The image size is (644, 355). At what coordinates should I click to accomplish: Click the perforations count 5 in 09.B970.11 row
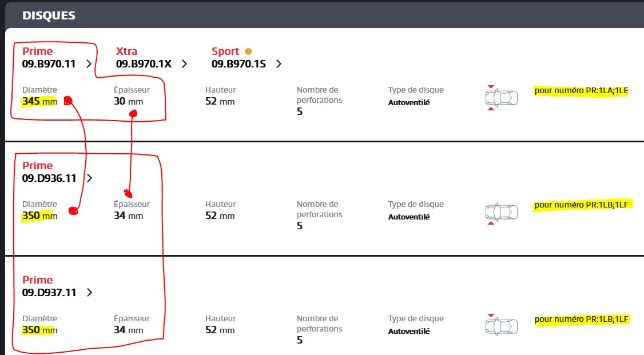pyautogui.click(x=300, y=111)
